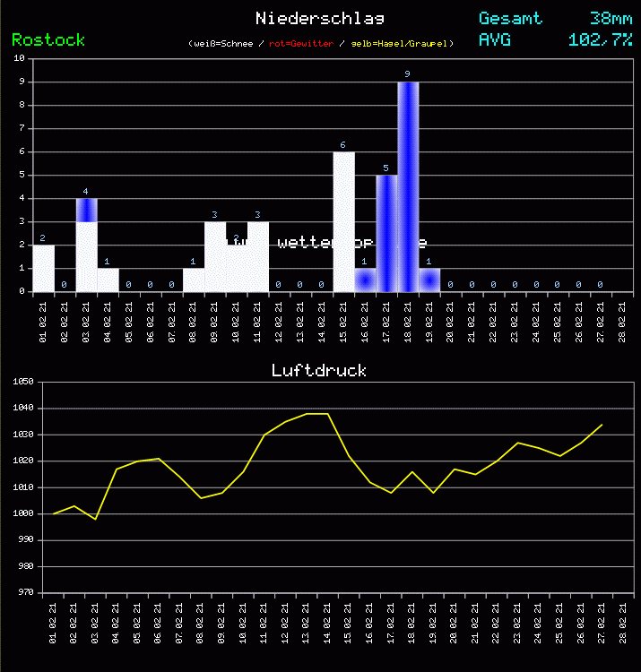Click the blue bar labeled 5
641x672 pixels.
pyautogui.click(x=386, y=233)
